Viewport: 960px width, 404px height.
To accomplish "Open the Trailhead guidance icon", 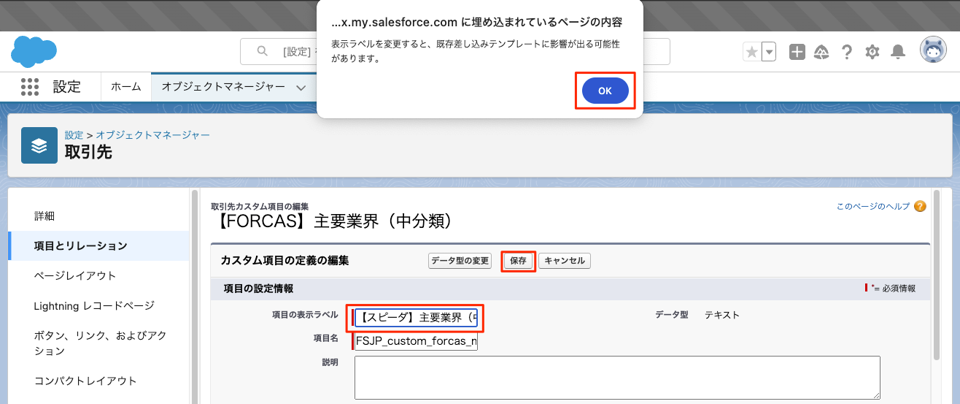I will (x=821, y=52).
